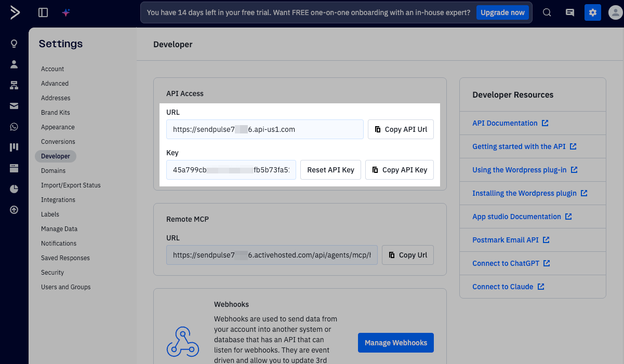
Task: Open the AI sparkle assistant icon
Action: click(x=66, y=12)
